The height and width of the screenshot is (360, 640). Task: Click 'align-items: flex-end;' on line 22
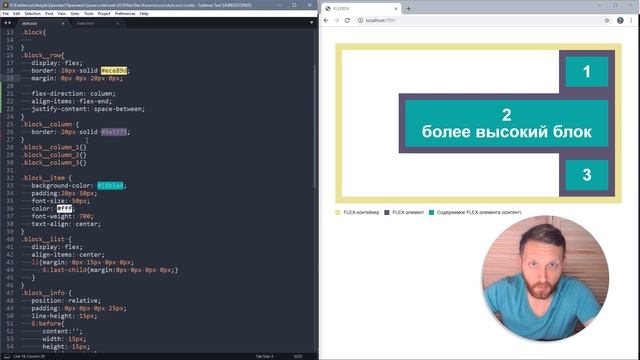pyautogui.click(x=71, y=101)
